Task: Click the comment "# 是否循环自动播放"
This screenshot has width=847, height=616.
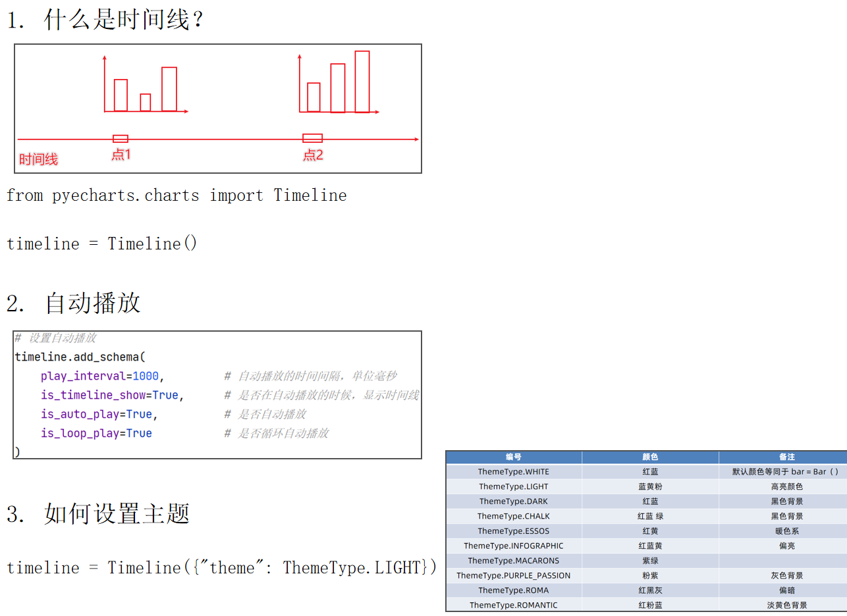Action: [276, 433]
